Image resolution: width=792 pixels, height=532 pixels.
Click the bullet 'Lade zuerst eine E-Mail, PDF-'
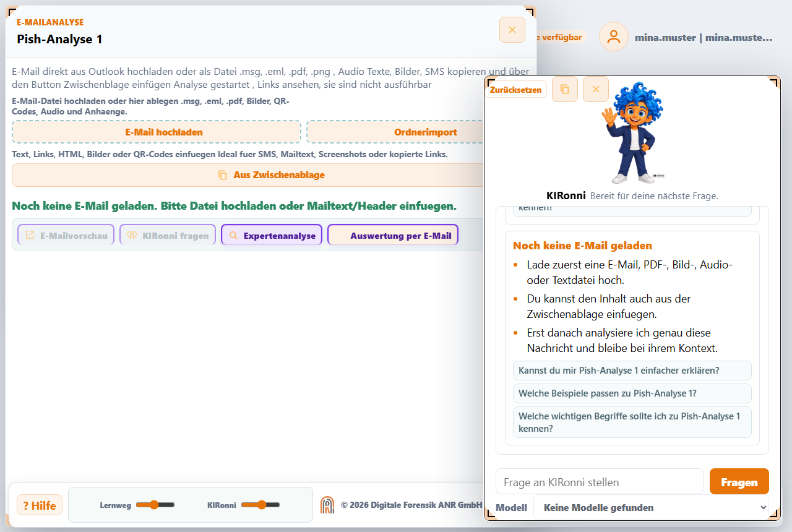pos(630,272)
